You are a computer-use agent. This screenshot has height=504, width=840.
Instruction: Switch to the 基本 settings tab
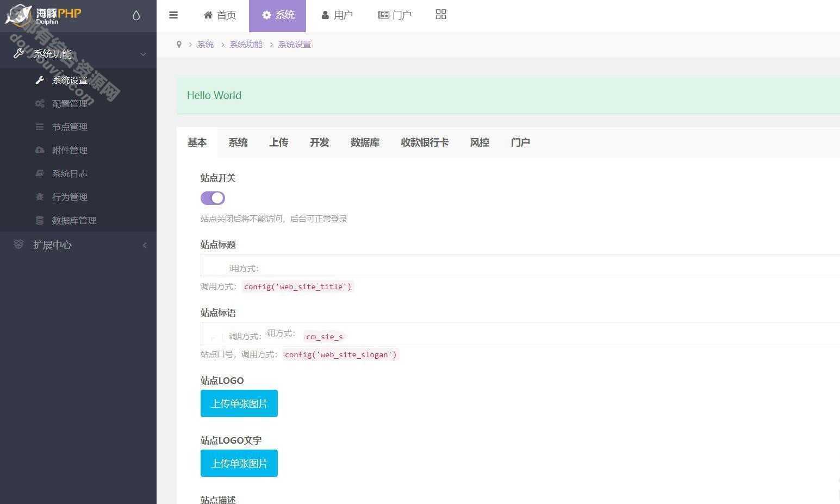tap(197, 142)
